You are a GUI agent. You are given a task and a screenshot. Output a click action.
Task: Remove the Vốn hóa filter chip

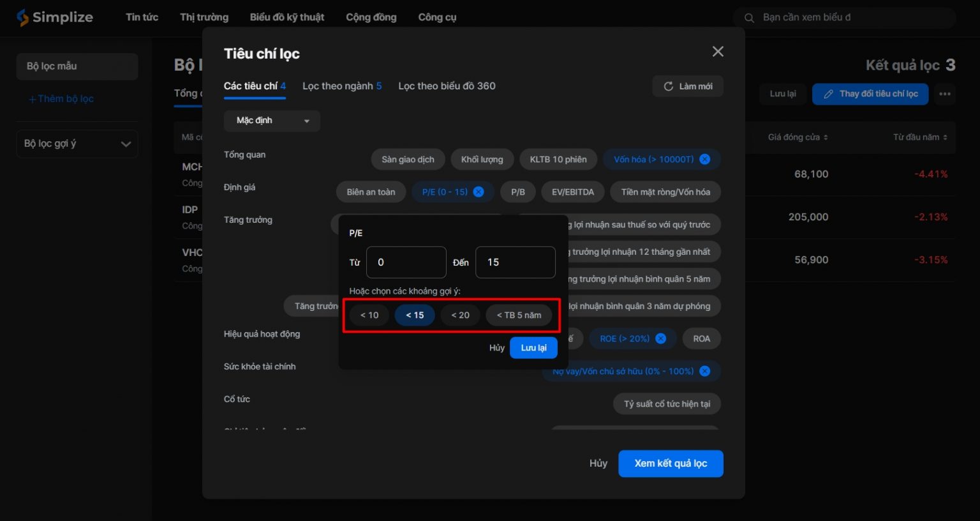point(704,160)
